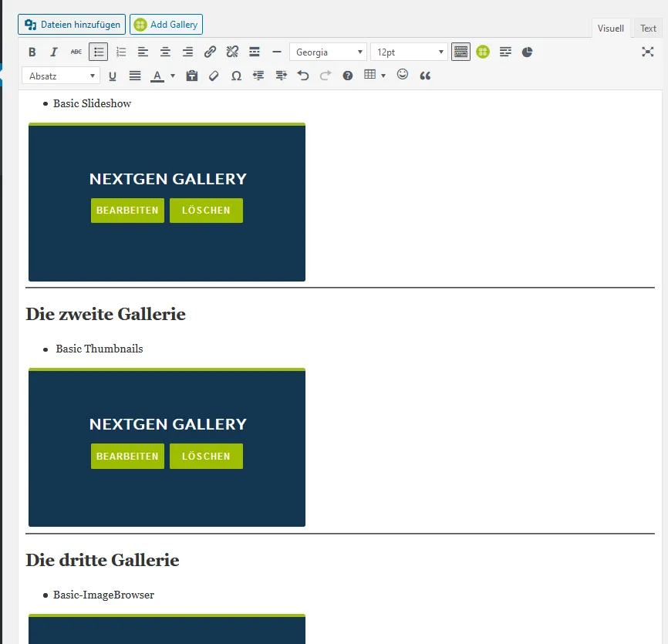Paste as plain text
The image size is (668, 644).
coord(192,76)
